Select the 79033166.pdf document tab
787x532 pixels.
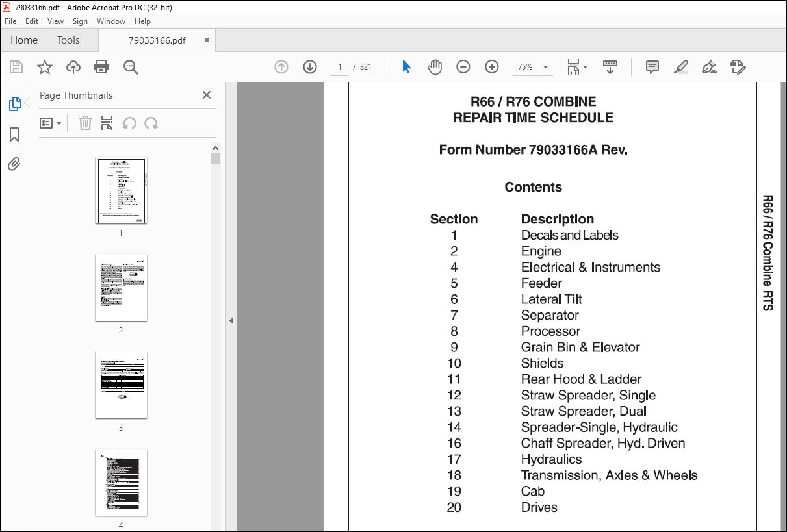pyautogui.click(x=157, y=40)
